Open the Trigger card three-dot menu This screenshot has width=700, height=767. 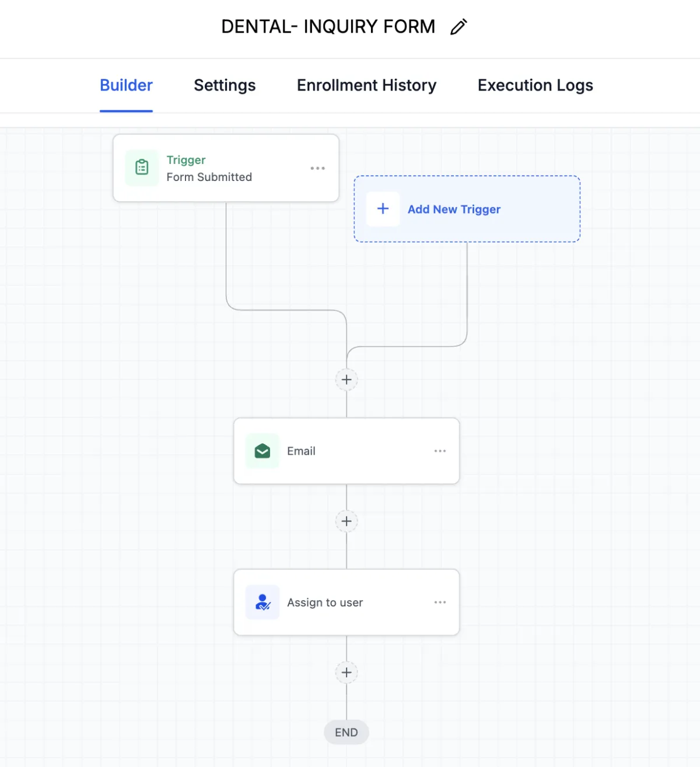coord(317,168)
